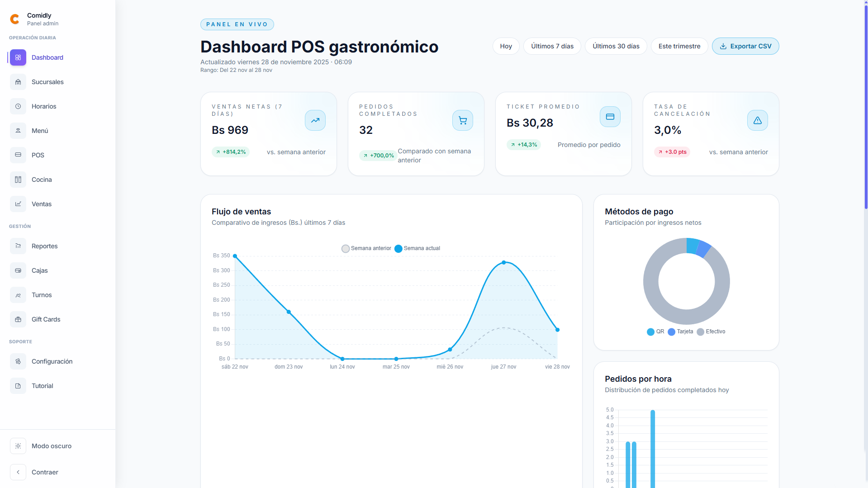The height and width of the screenshot is (488, 868).
Task: Select the Este trimestre filter
Action: [x=679, y=46]
